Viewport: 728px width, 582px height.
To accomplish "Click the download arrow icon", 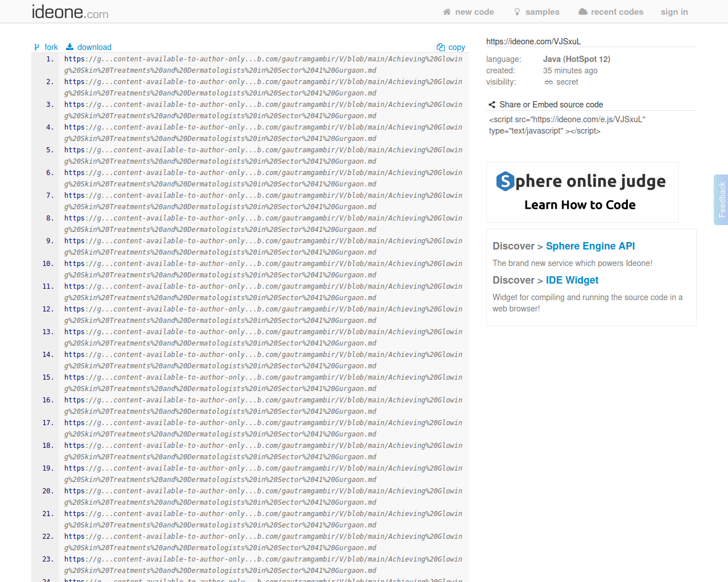I will pos(70,47).
